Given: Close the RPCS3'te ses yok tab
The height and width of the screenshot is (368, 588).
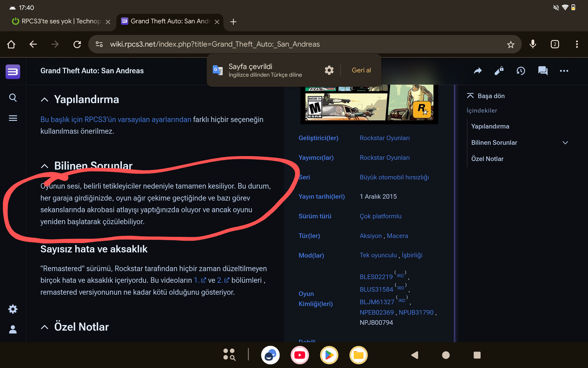Looking at the screenshot, I should 108,22.
